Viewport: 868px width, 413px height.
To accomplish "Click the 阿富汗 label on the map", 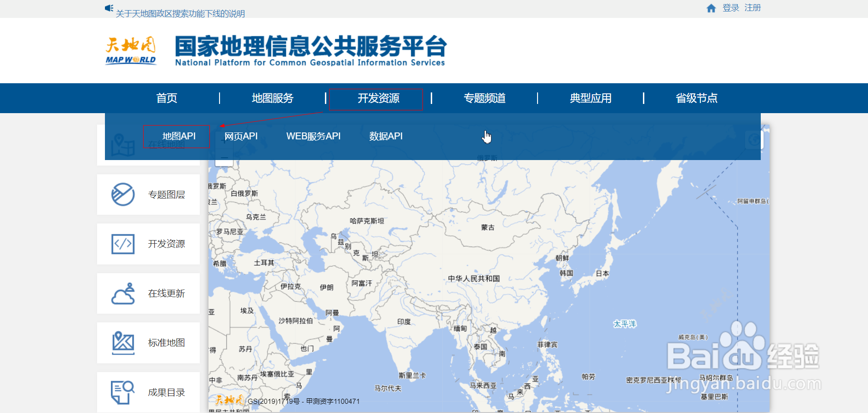I will [x=362, y=283].
